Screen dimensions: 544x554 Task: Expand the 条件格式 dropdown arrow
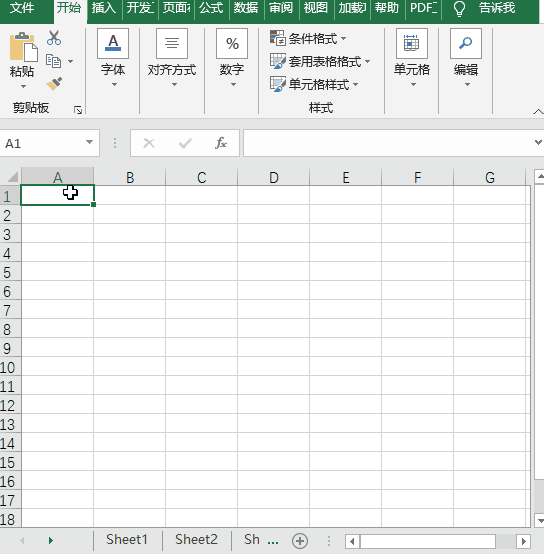click(343, 38)
